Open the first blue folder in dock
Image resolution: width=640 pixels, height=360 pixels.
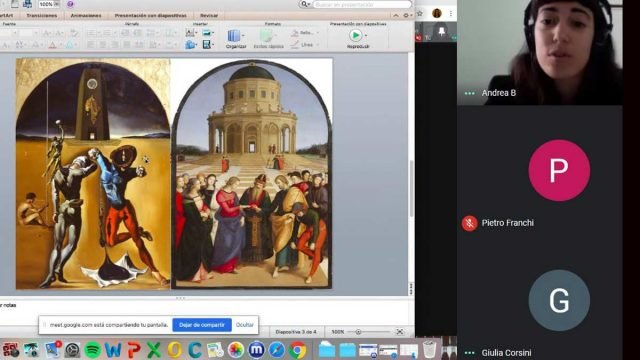pos(327,350)
